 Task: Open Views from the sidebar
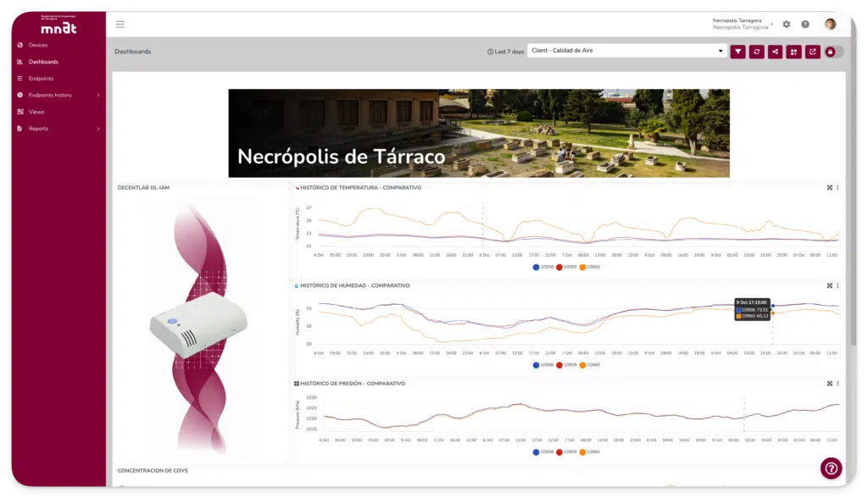coord(36,112)
